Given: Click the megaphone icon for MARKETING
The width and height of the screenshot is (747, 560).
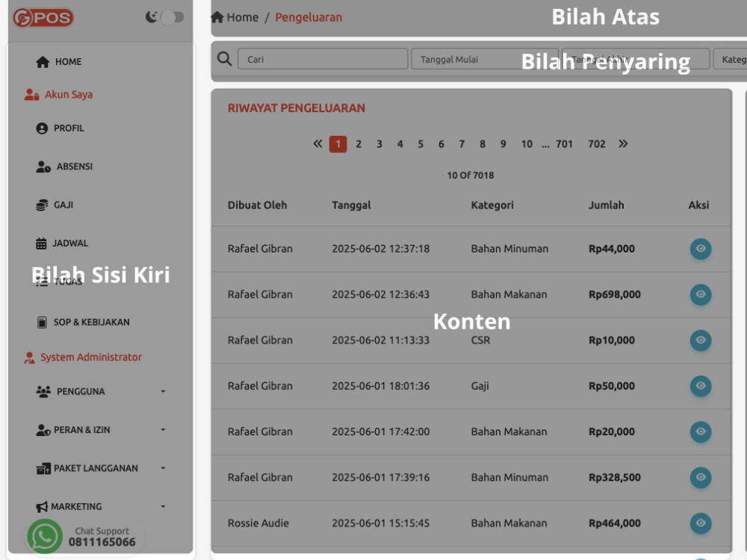Looking at the screenshot, I should pyautogui.click(x=42, y=507).
